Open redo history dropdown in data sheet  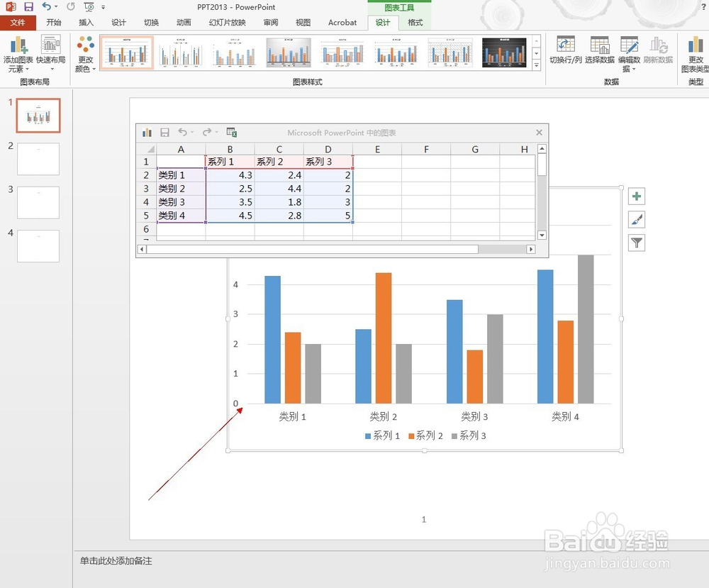click(216, 132)
